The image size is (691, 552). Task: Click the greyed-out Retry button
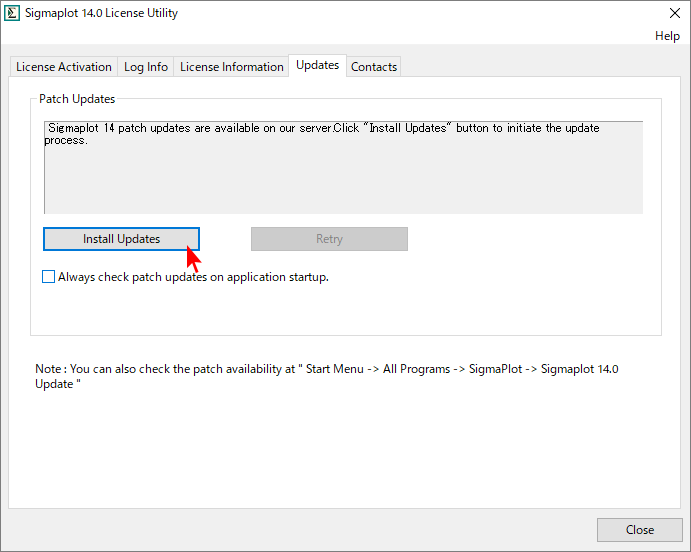tap(329, 239)
